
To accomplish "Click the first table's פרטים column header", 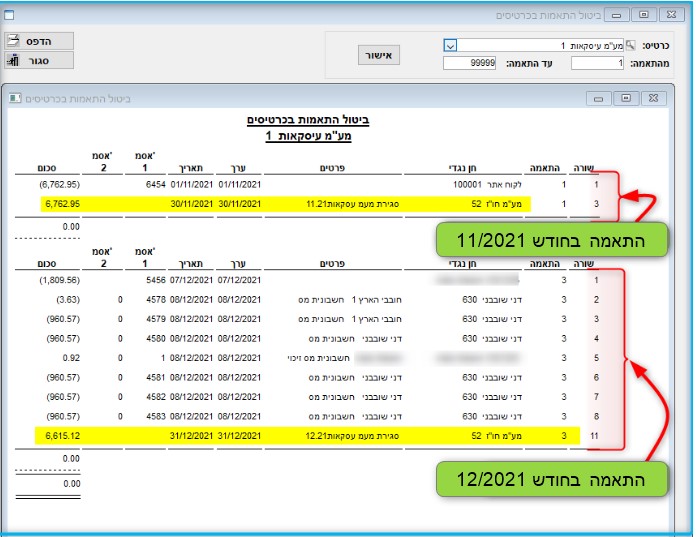I will [x=332, y=168].
